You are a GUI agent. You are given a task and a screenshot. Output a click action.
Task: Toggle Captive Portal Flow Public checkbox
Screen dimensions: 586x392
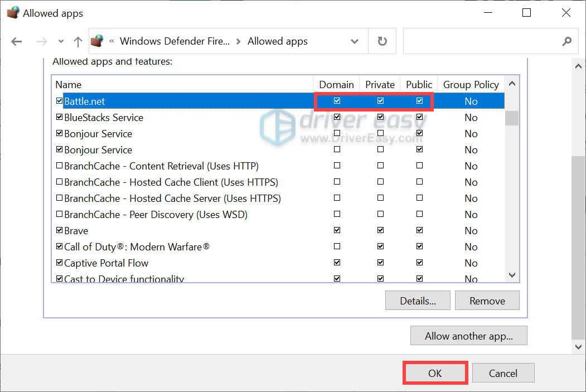point(420,262)
